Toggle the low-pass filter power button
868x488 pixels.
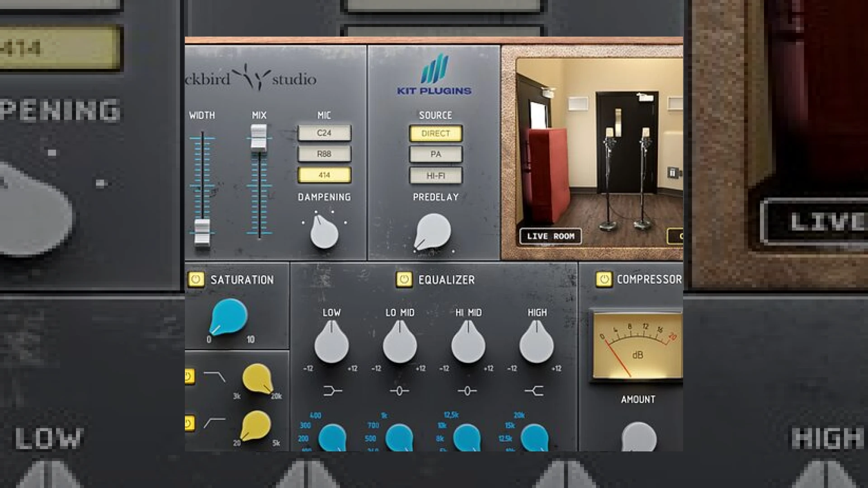tap(189, 376)
